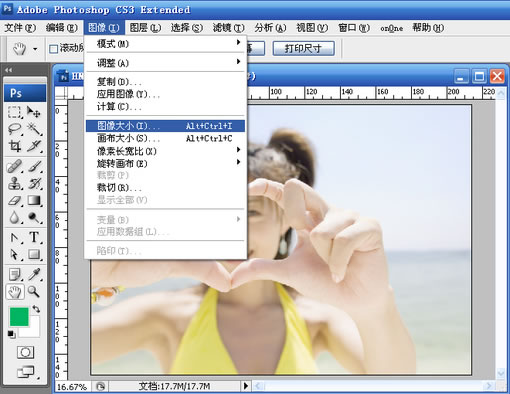Click the Ps logo atop toolbox

(25, 93)
